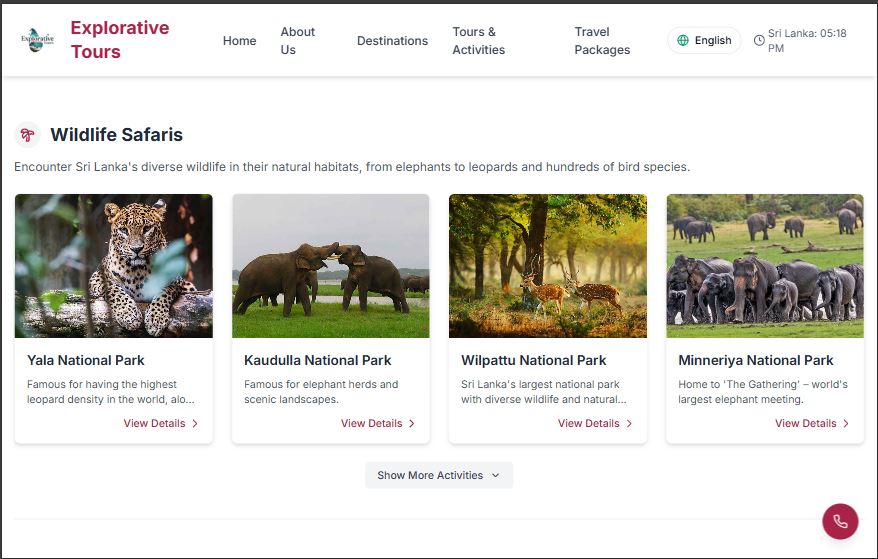Click the chevron arrow on Wilpattu's View Details
878x559 pixels.
click(629, 423)
